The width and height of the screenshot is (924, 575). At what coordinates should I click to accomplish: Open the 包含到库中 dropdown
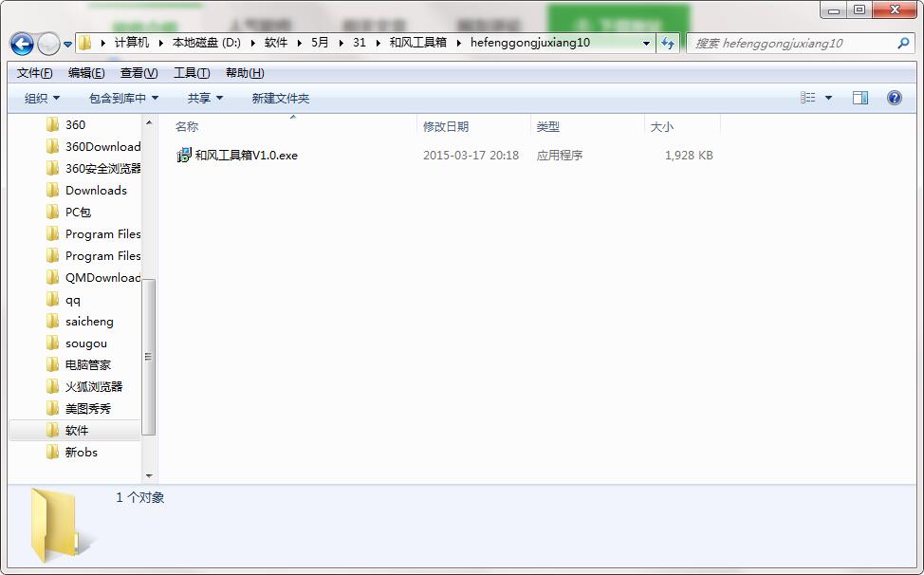[123, 98]
